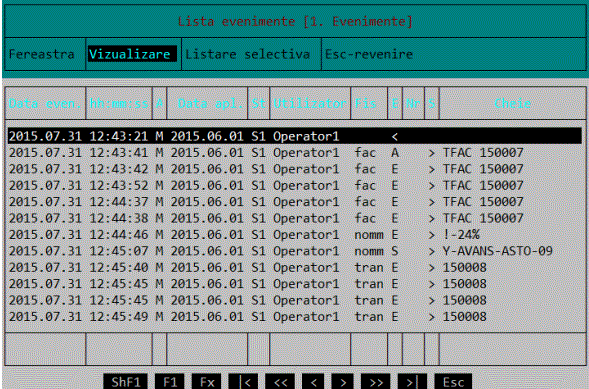This screenshot has height=389, width=589.
Task: Select the nomm row with key !-24%
Action: pyautogui.click(x=295, y=234)
